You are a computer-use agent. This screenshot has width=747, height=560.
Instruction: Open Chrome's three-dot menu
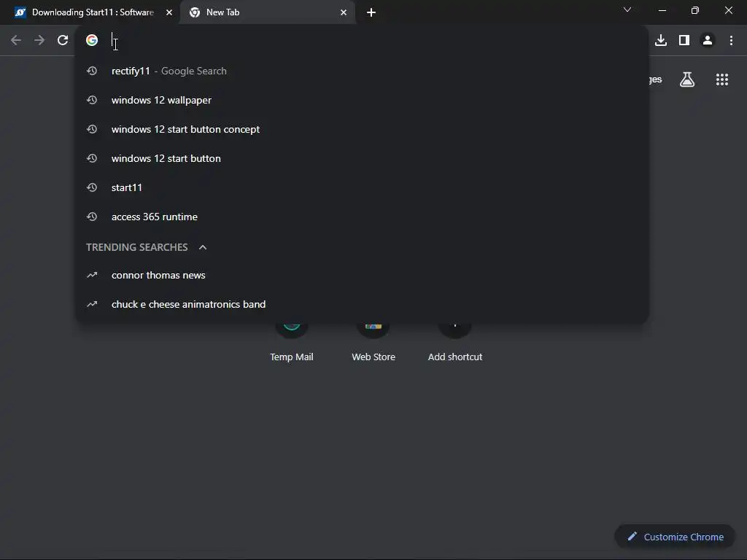coord(731,40)
